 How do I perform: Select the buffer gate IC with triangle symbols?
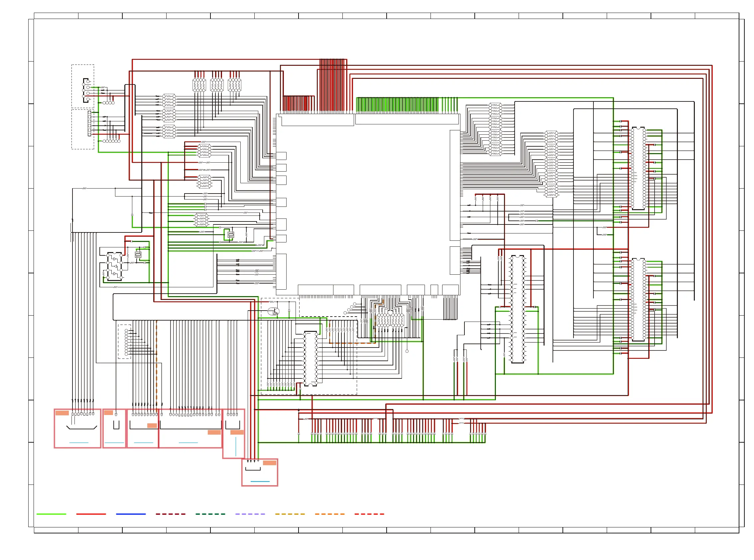pos(114,266)
